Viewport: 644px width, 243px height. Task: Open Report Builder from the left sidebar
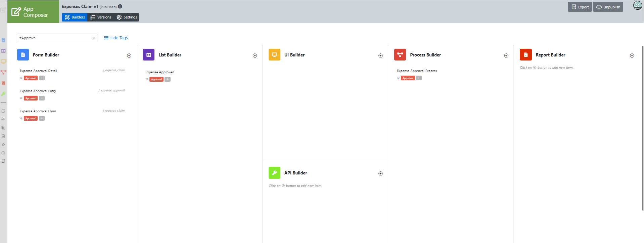[3, 83]
